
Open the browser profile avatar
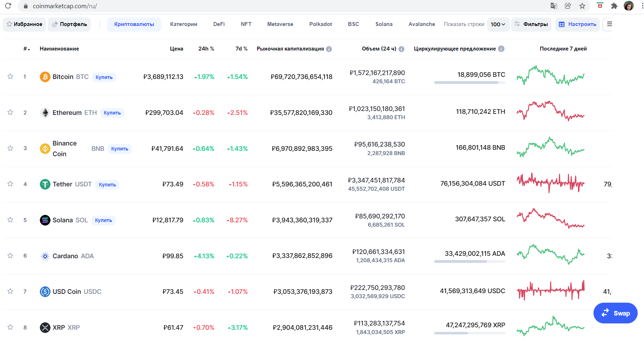[x=629, y=6]
